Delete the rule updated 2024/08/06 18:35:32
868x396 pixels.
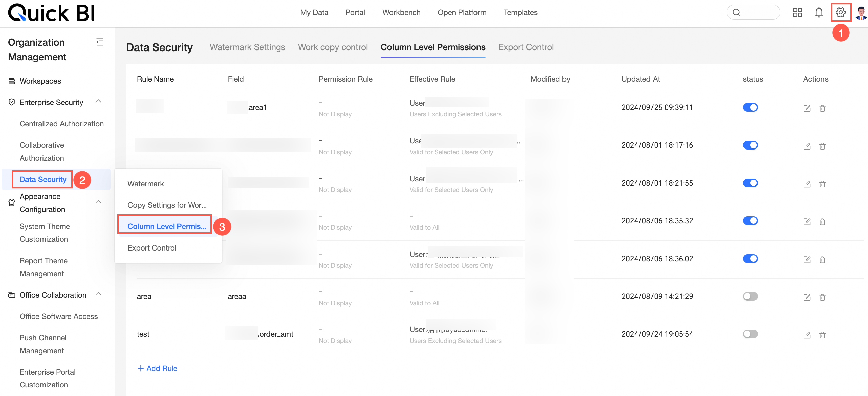pyautogui.click(x=822, y=221)
